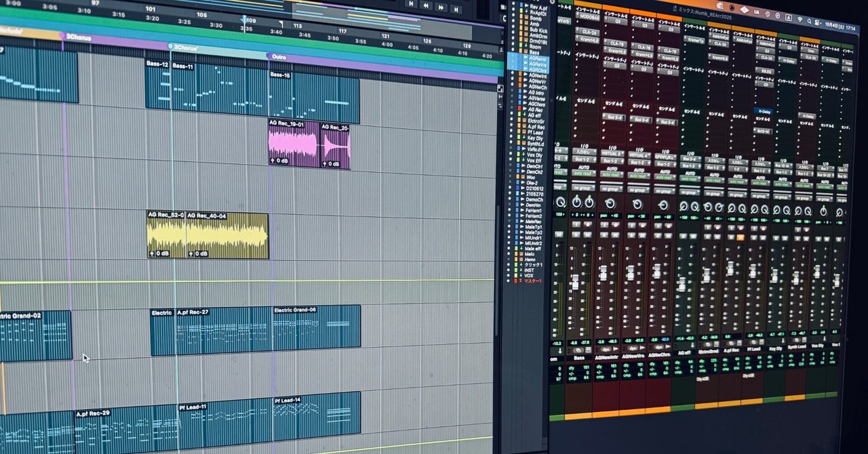The height and width of the screenshot is (454, 868).
Task: Open Bass channel input selector 入力なし
Action: click(584, 151)
